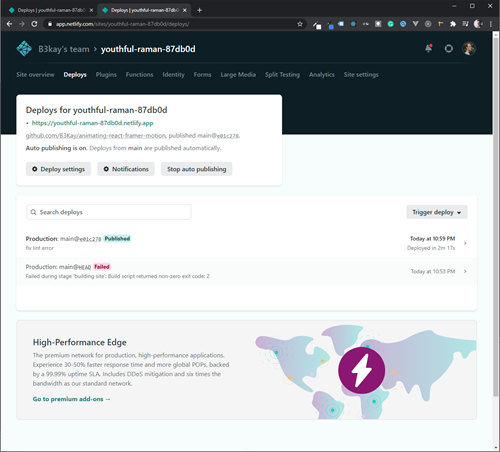Image resolution: width=500 pixels, height=452 pixels.
Task: Open the support lifebuoy icon
Action: point(449,49)
